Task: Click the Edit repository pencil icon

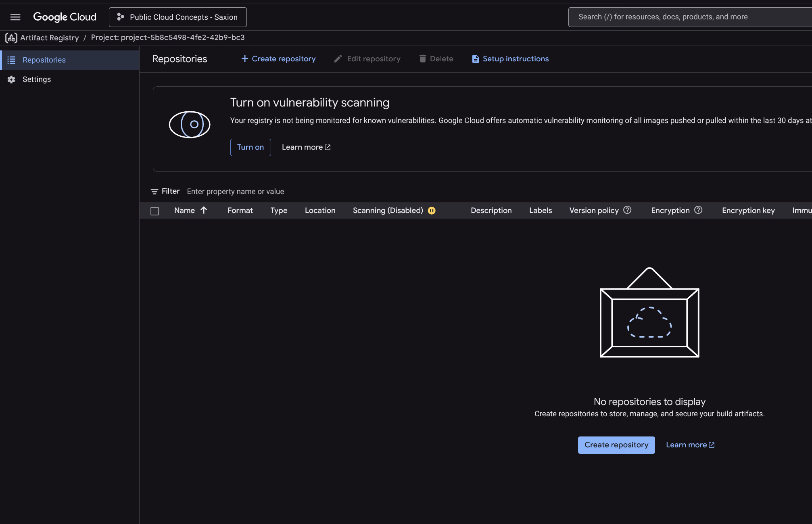Action: click(338, 59)
